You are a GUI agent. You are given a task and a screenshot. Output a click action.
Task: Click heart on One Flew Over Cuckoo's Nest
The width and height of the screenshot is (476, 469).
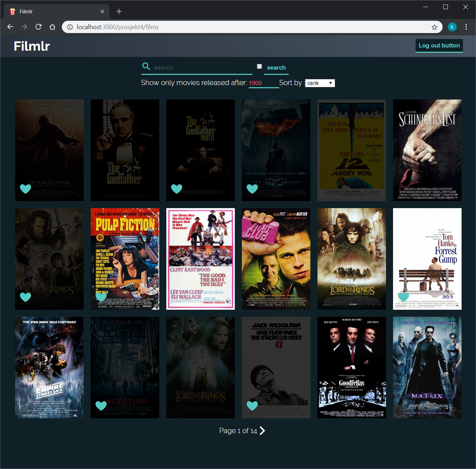click(x=252, y=406)
